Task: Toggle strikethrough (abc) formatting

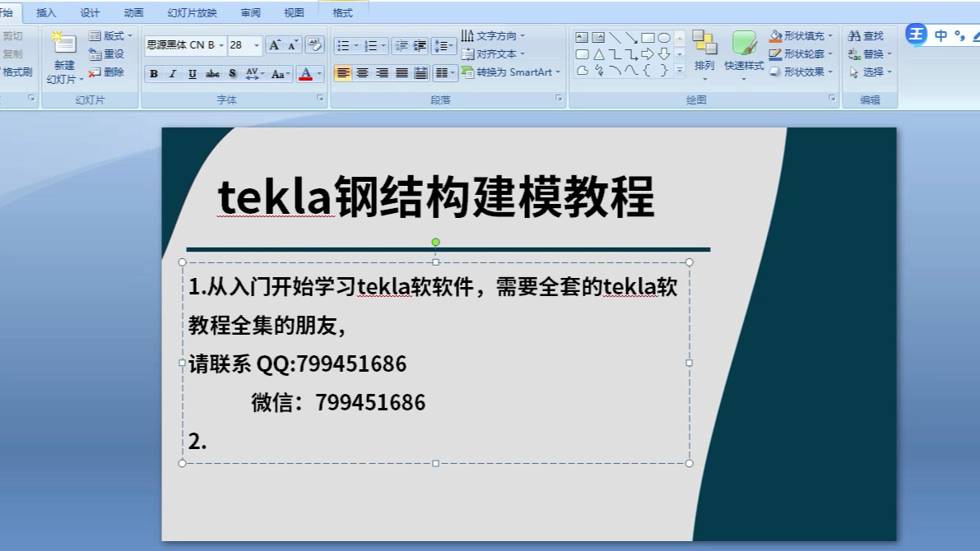Action: pos(212,74)
